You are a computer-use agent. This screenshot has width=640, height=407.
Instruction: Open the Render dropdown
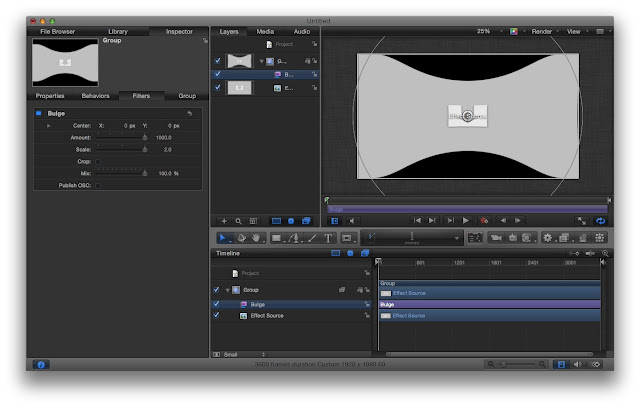pos(544,31)
